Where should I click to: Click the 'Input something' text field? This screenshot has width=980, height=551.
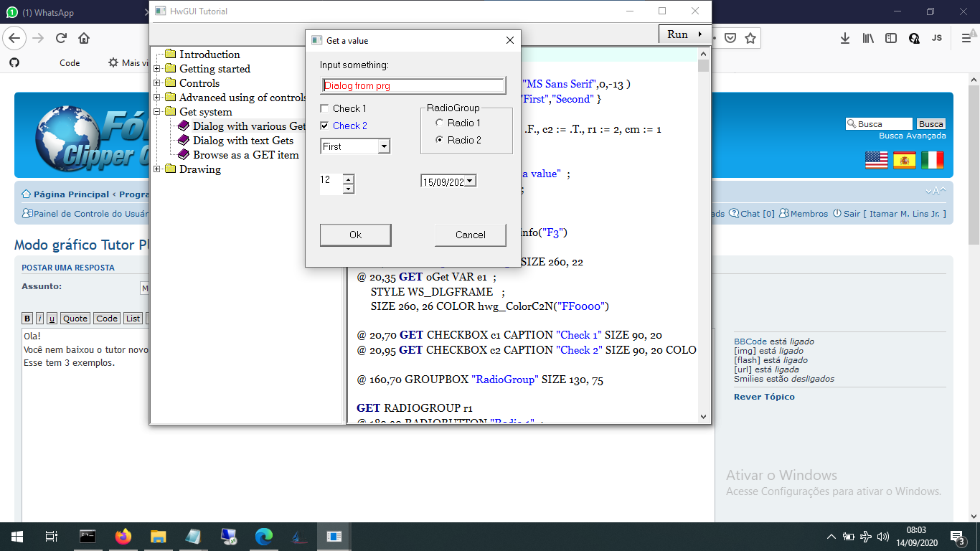tap(413, 85)
